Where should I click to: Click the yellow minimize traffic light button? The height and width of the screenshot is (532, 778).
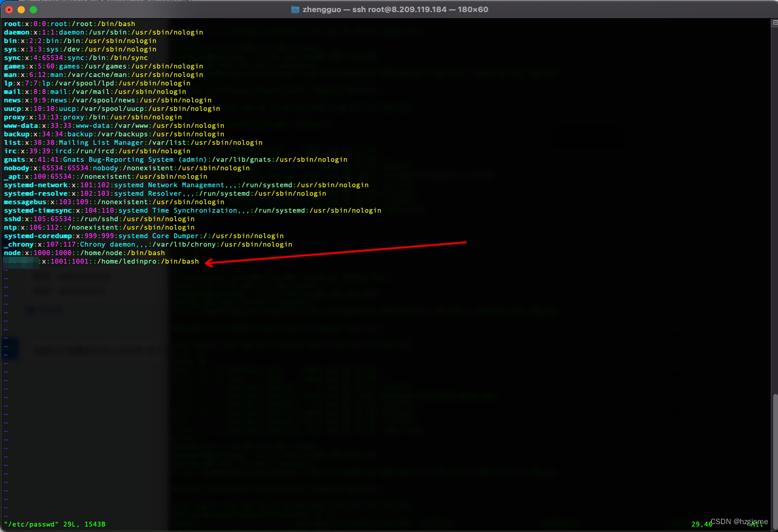(22, 10)
